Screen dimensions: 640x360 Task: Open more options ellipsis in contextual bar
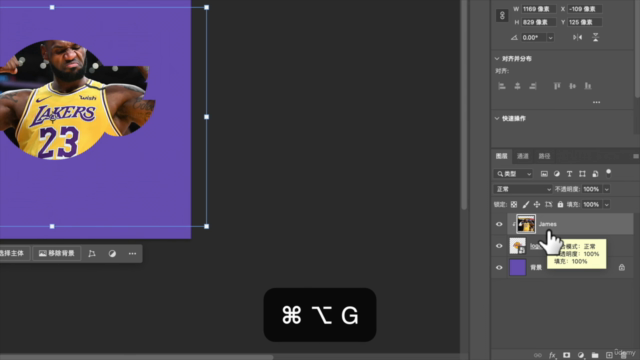click(132, 253)
